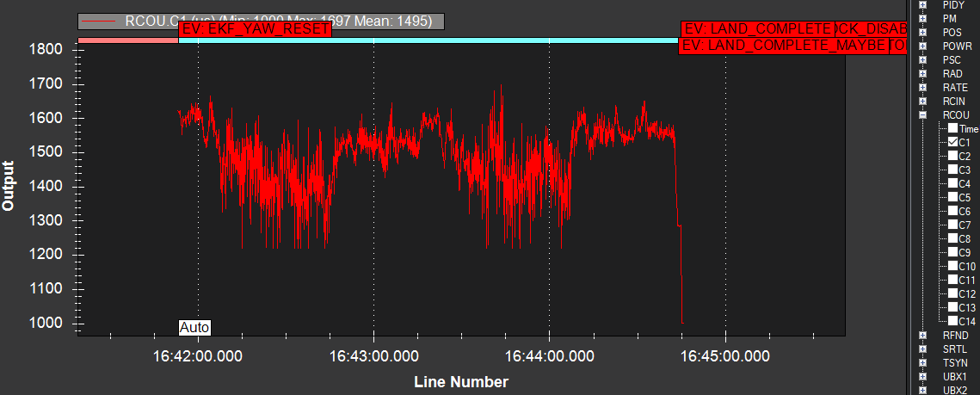
Task: Click the EV: LAND_COMPLETE event label
Action: (x=757, y=29)
